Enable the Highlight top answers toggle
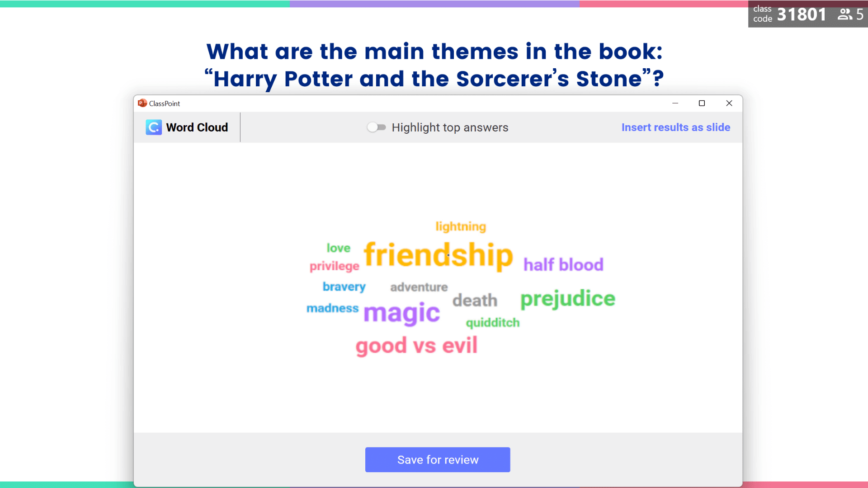 point(376,127)
